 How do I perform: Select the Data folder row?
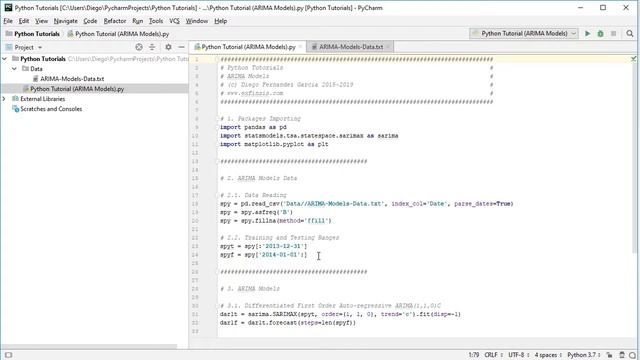[x=94, y=69]
